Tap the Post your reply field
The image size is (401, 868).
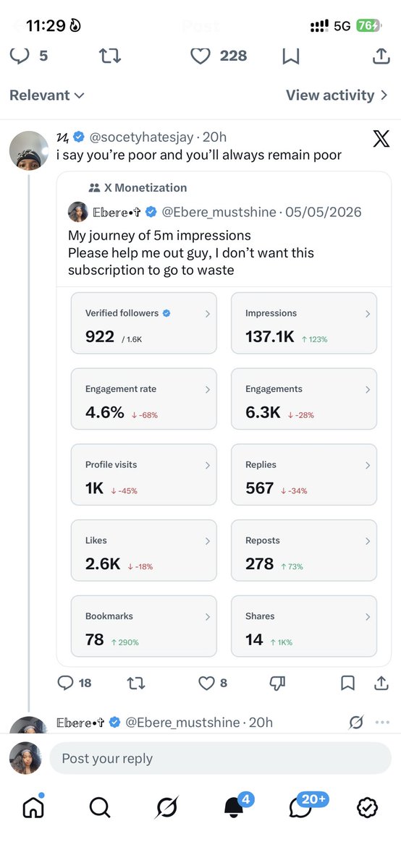[x=220, y=758]
